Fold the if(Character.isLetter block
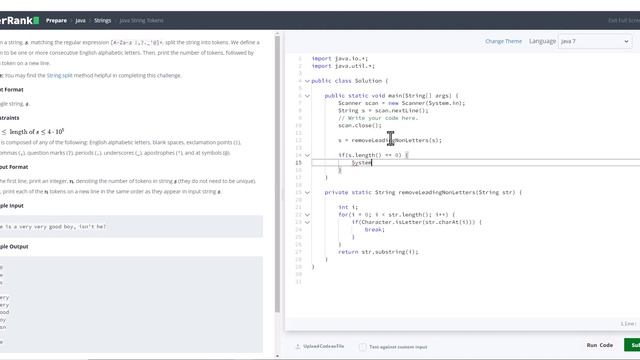The width and height of the screenshot is (640, 360). [307, 222]
